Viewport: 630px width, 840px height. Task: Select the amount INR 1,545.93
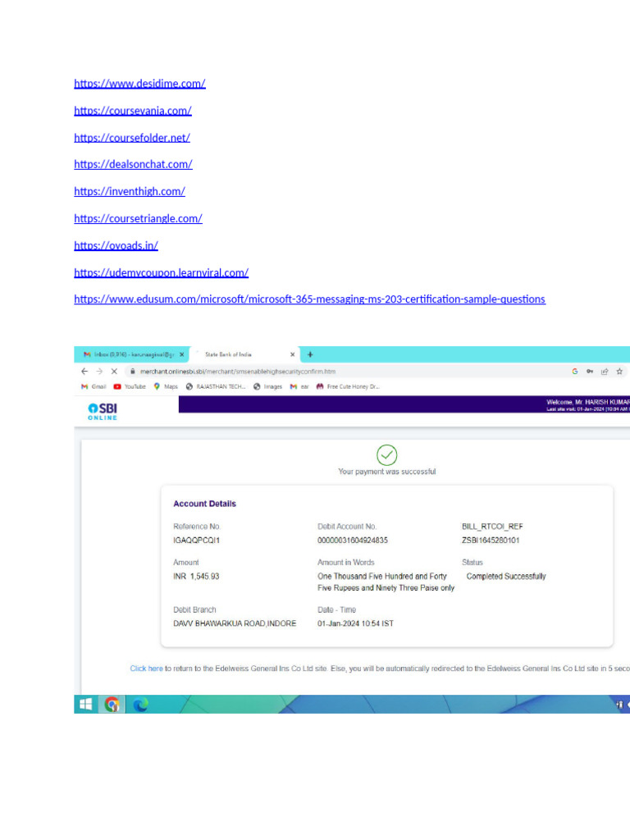pyautogui.click(x=196, y=577)
